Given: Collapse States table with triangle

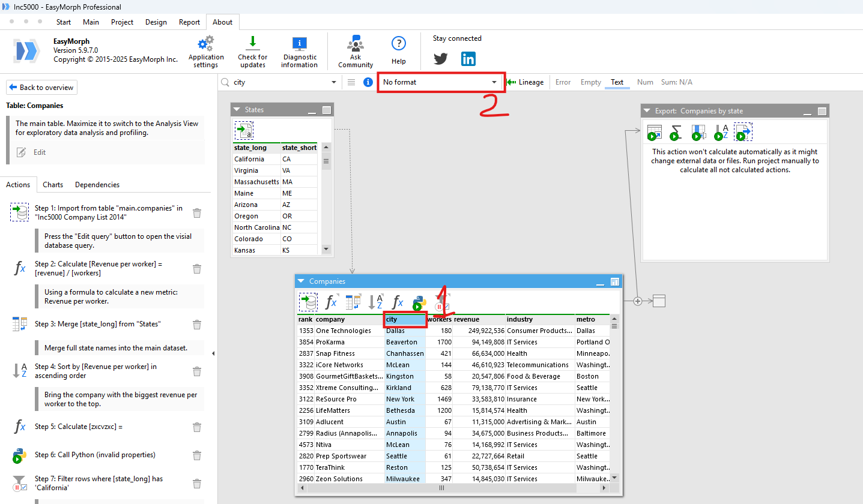Looking at the screenshot, I should [x=237, y=110].
